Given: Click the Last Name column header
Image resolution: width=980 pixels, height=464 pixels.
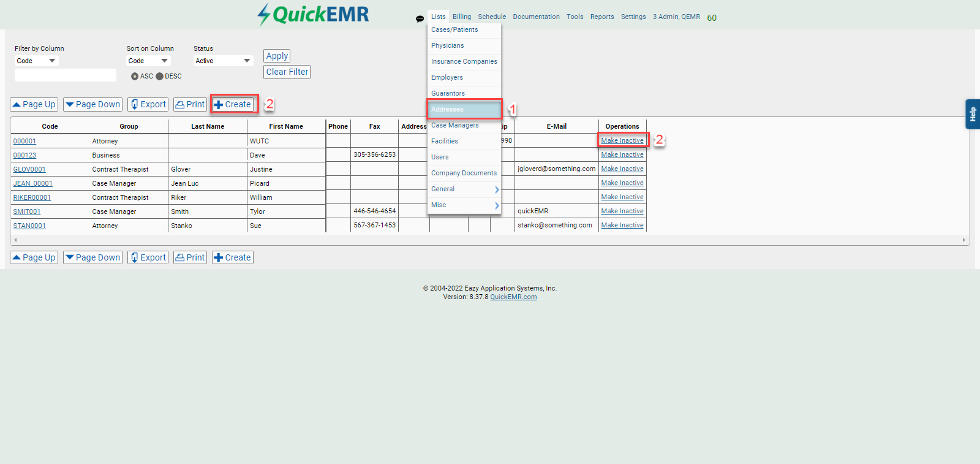Looking at the screenshot, I should coord(208,127).
